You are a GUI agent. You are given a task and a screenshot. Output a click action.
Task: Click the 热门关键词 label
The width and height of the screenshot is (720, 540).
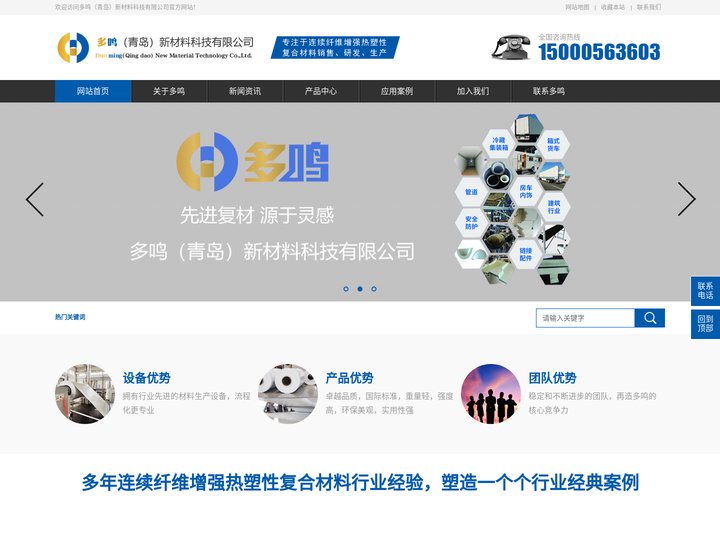coord(70,317)
